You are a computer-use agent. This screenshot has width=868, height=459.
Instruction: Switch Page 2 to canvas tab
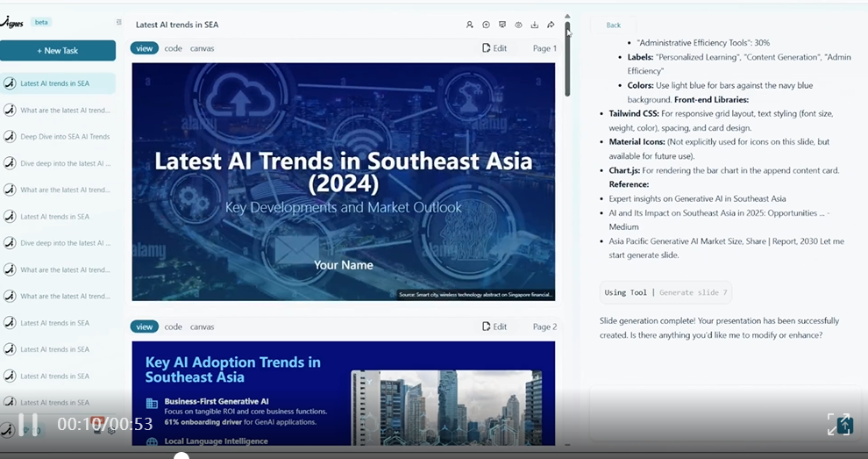202,326
